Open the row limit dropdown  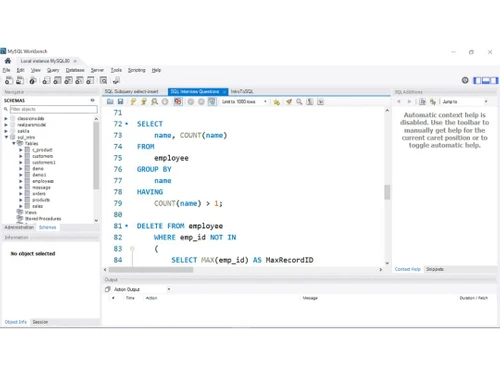tap(244, 102)
